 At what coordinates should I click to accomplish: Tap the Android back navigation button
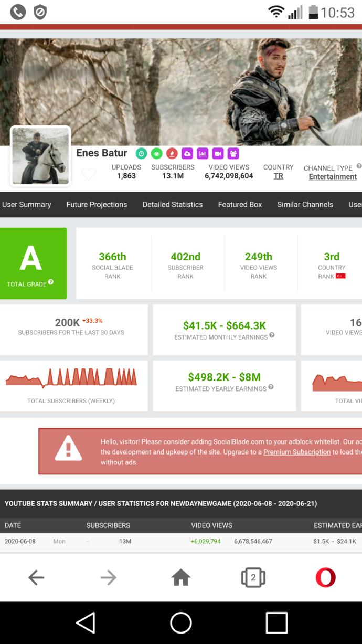click(86, 623)
